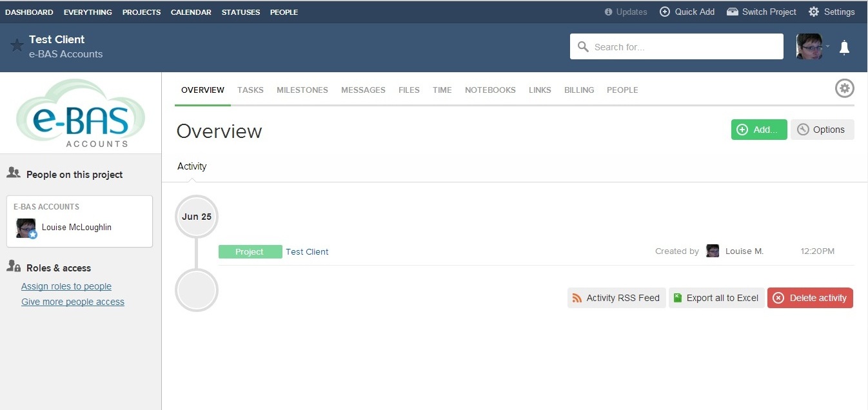The height and width of the screenshot is (410, 868).
Task: Switch to the Milestones tab
Action: [x=302, y=90]
